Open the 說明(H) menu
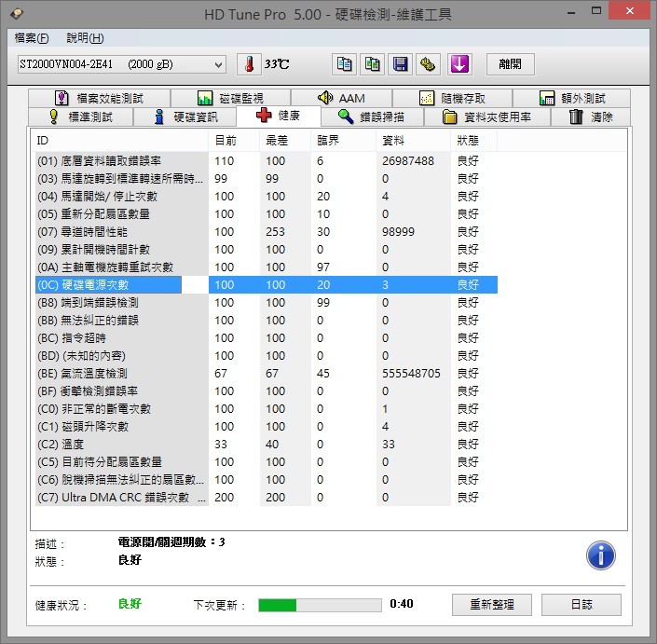 [x=85, y=38]
